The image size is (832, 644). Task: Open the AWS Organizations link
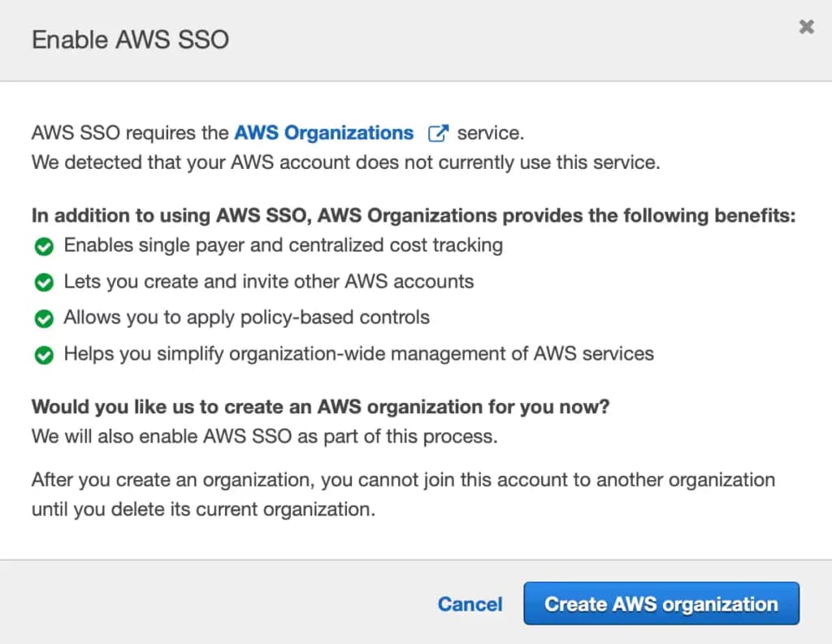323,133
